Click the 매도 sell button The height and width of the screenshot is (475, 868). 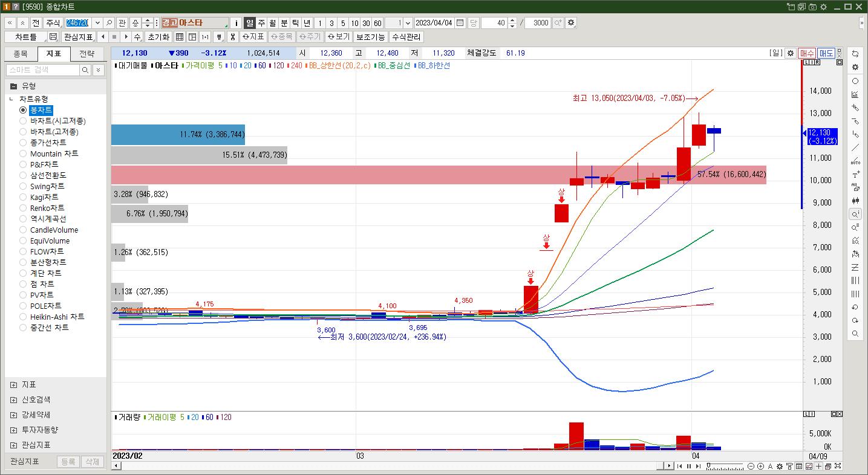coord(826,53)
